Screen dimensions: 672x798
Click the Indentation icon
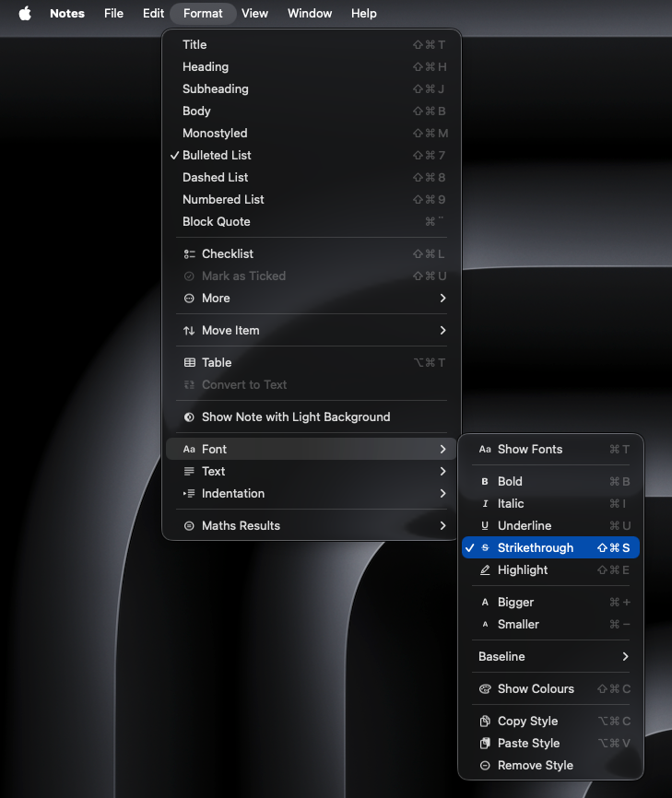[x=189, y=494]
